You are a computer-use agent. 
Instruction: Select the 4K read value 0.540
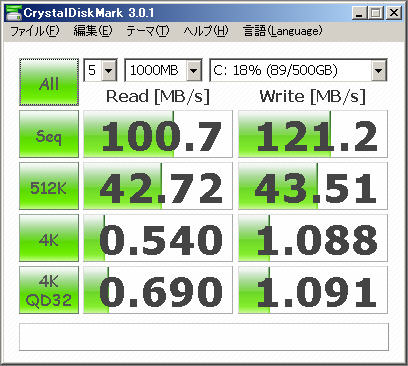[x=158, y=238]
